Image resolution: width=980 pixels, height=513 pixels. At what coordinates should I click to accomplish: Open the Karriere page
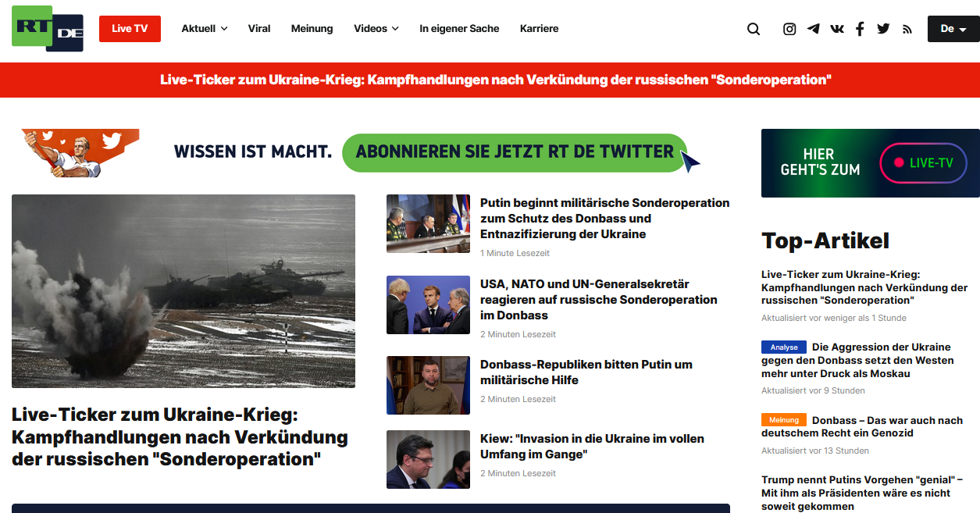pos(540,29)
